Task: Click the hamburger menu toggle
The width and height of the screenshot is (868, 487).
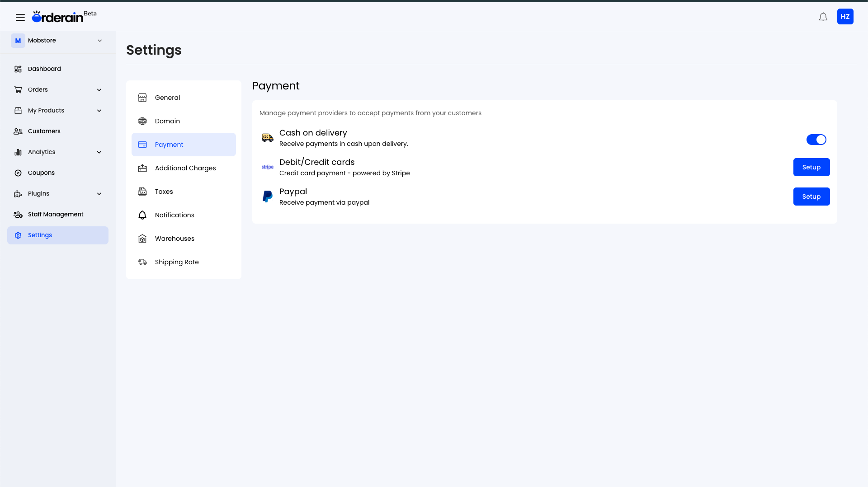Action: 20,17
